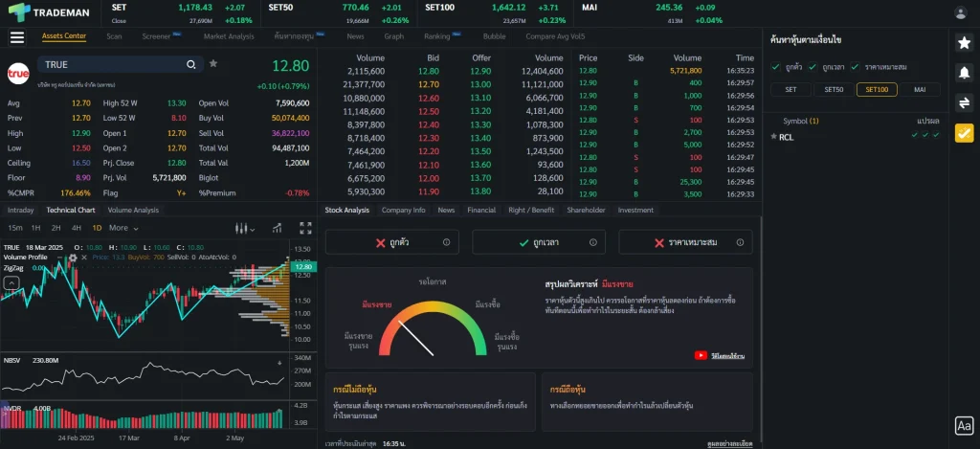Uncheck the ถูกตัว filter checkbox

pyautogui.click(x=776, y=67)
